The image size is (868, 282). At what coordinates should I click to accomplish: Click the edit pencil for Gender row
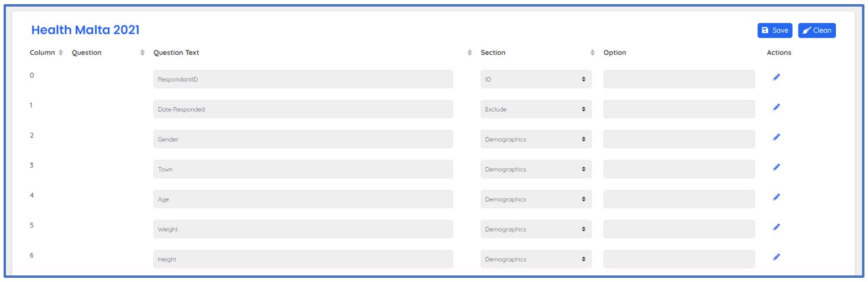(776, 137)
